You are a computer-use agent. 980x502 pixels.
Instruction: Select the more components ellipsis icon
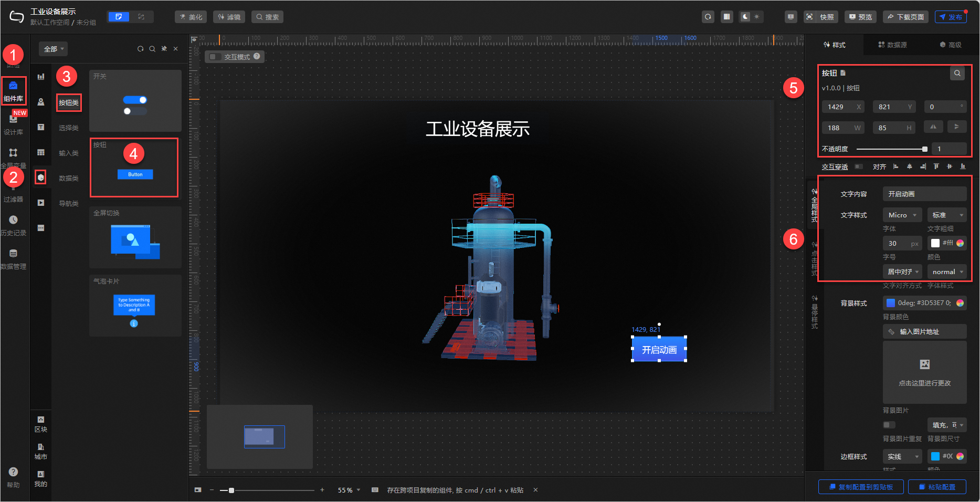(x=41, y=228)
